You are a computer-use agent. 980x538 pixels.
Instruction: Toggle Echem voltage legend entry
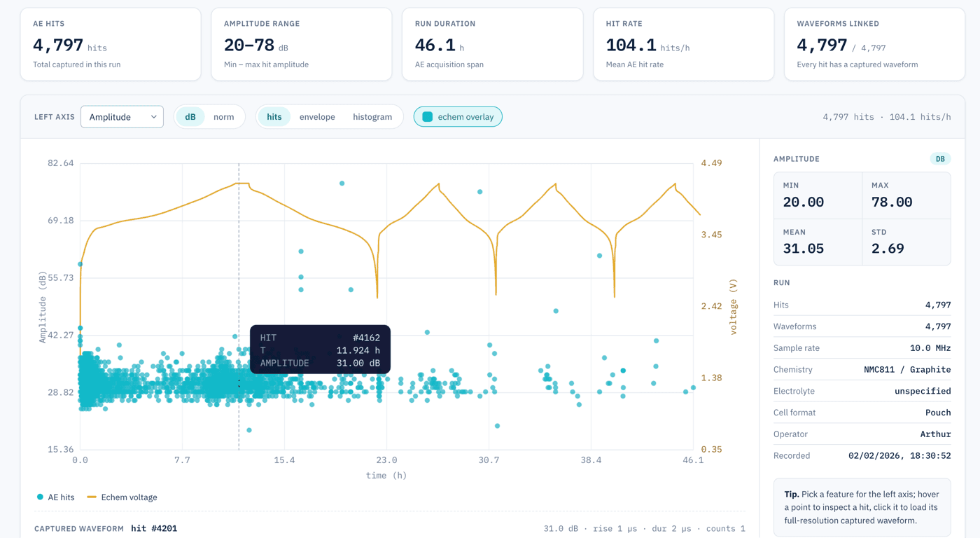point(122,497)
